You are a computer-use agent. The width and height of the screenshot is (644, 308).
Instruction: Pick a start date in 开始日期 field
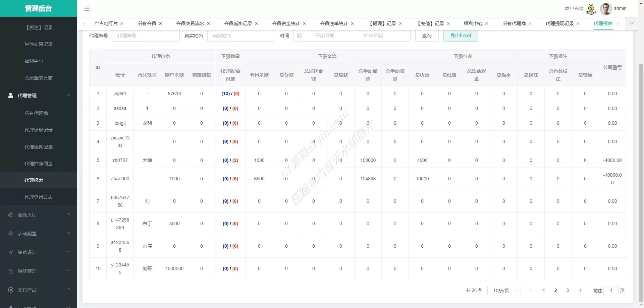pyautogui.click(x=324, y=36)
